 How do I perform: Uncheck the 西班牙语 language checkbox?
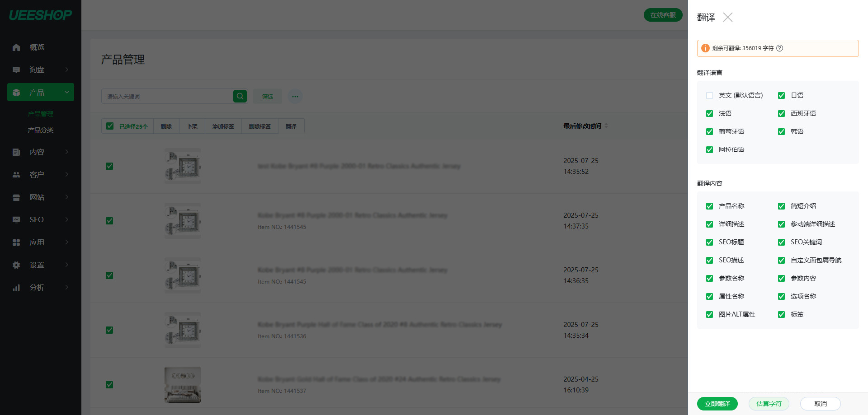781,113
